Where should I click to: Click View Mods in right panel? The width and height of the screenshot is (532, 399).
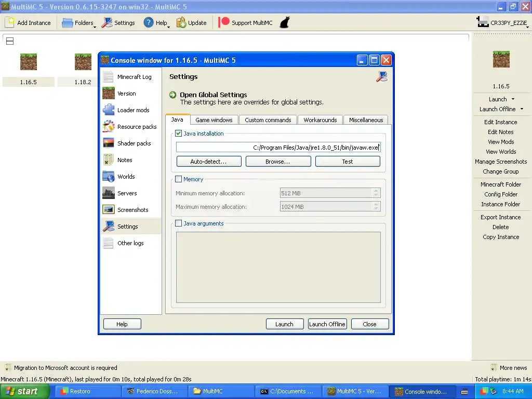(x=500, y=141)
